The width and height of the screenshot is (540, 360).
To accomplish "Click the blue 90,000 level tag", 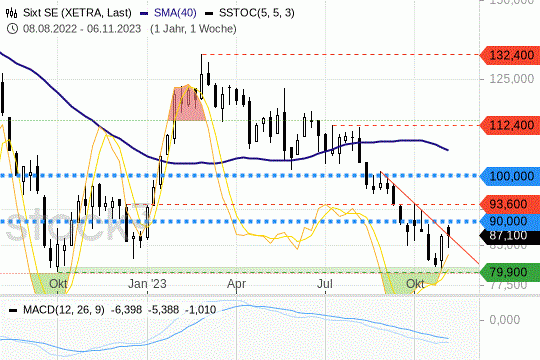I will [510, 222].
